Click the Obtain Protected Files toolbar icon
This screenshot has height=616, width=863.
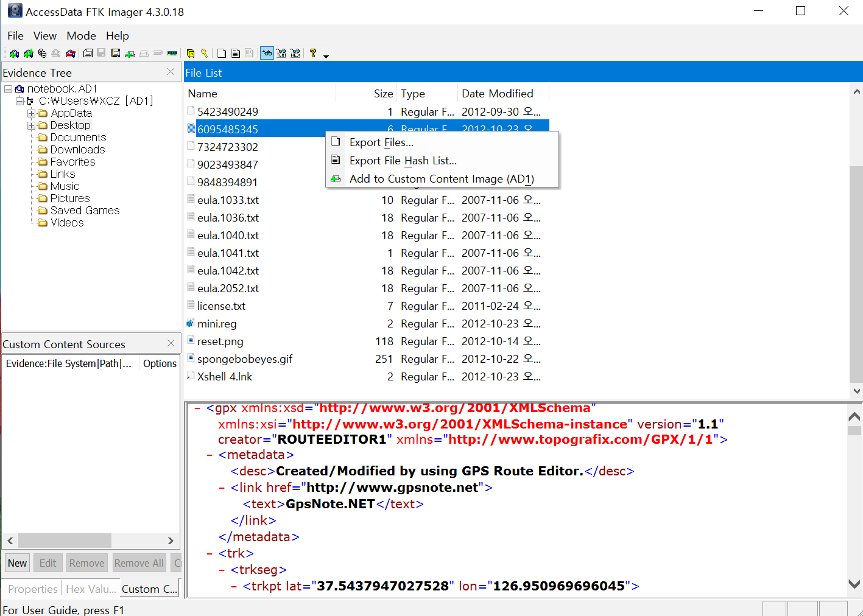tap(190, 54)
